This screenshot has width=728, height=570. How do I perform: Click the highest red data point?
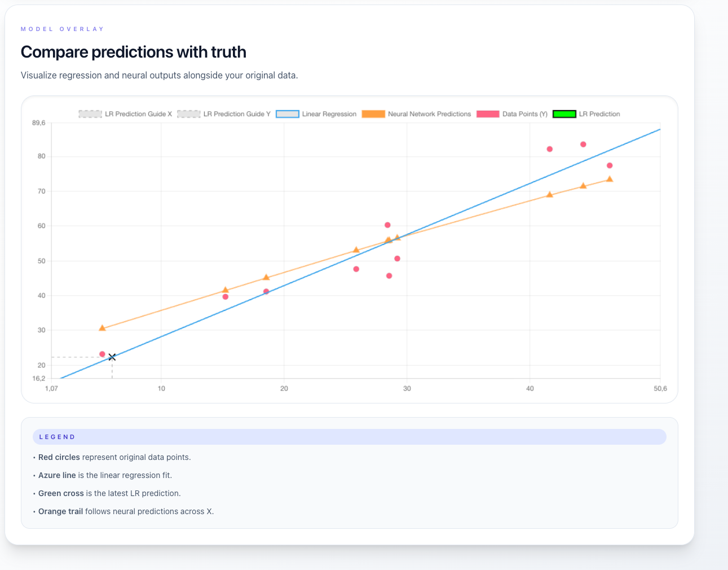pos(583,144)
